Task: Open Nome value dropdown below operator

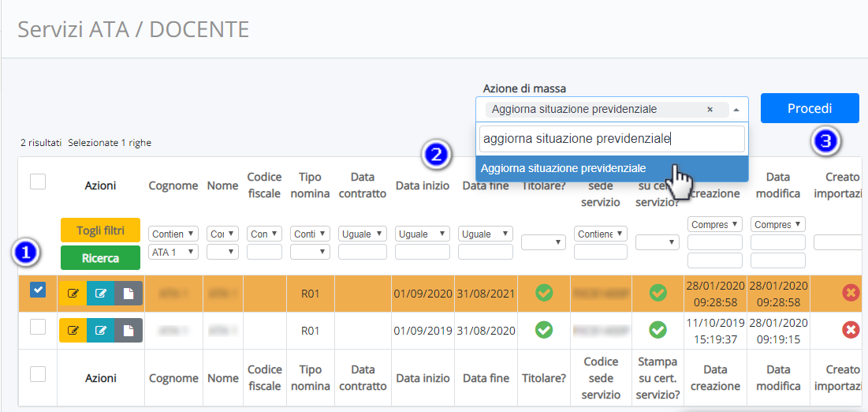Action: click(222, 252)
